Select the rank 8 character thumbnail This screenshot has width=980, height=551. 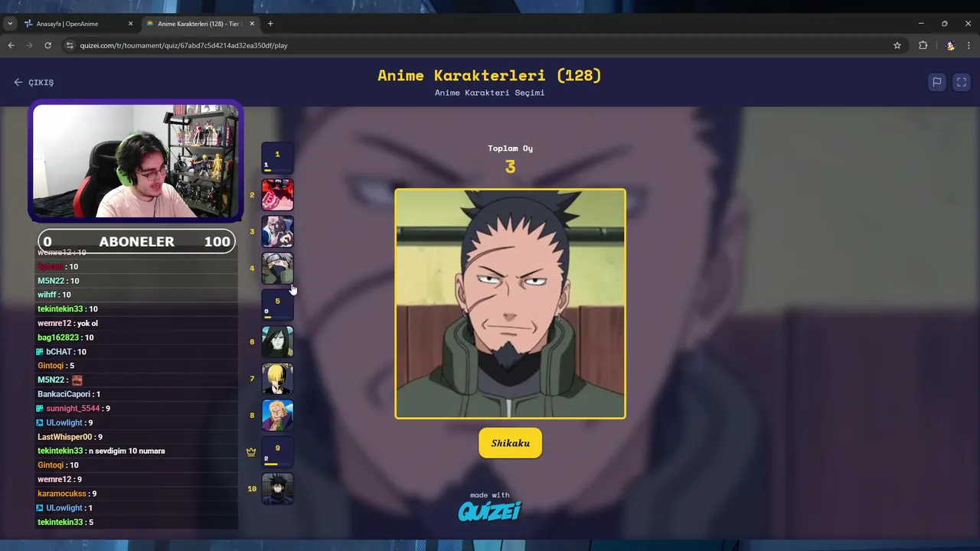pyautogui.click(x=277, y=415)
